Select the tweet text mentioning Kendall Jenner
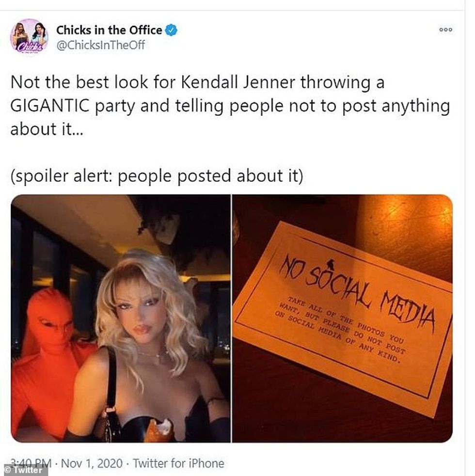Viewport: 475px width, 476px height. tap(230, 106)
